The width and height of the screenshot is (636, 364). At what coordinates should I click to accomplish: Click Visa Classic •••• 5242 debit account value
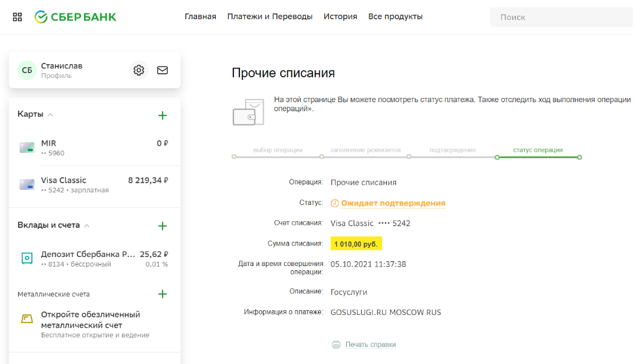click(371, 224)
